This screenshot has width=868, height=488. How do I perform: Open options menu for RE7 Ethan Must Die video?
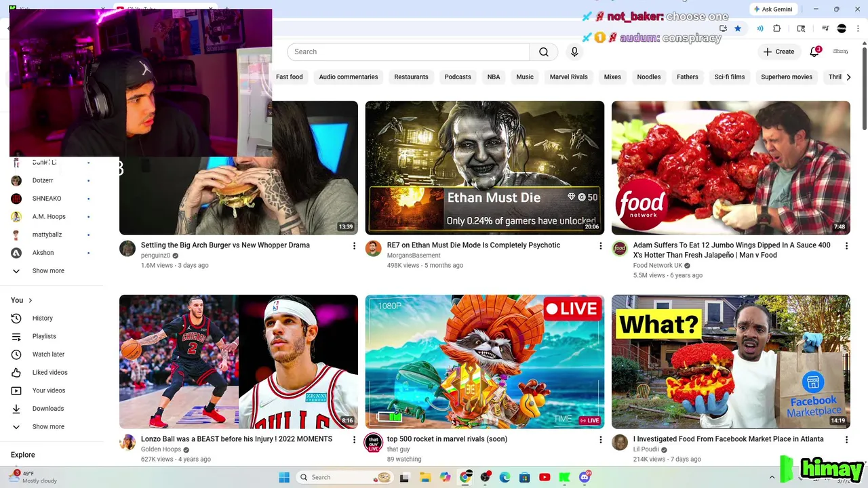click(600, 245)
